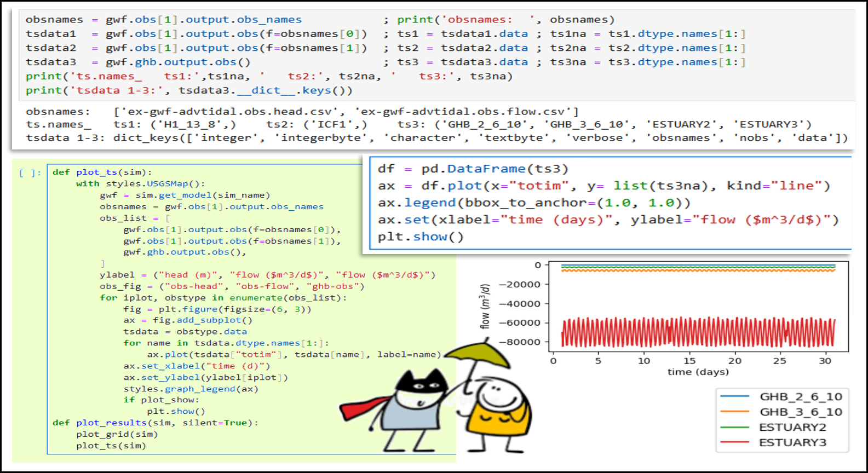Click 'plt.show()' in the DataFrame cell
This screenshot has height=473, width=868.
tap(421, 237)
